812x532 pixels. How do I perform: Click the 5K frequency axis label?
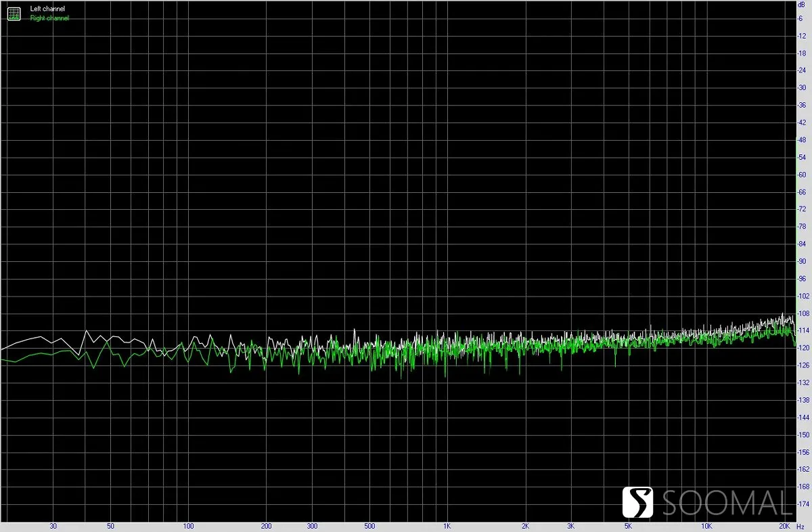click(628, 526)
